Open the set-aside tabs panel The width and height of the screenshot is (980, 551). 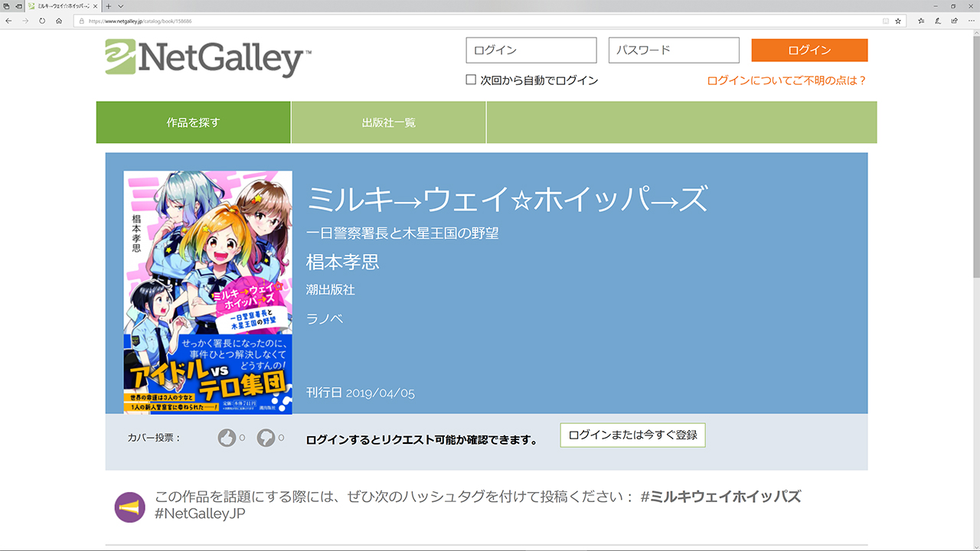click(6, 6)
